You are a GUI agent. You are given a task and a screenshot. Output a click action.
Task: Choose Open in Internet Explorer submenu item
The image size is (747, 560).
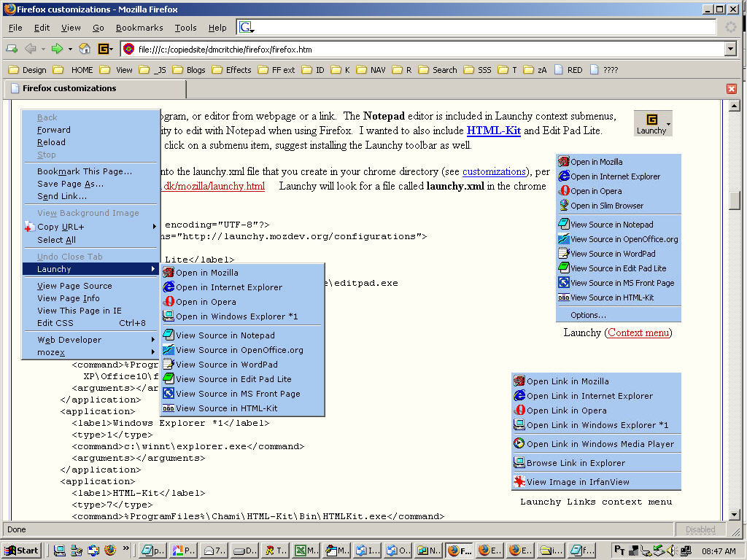[242, 287]
